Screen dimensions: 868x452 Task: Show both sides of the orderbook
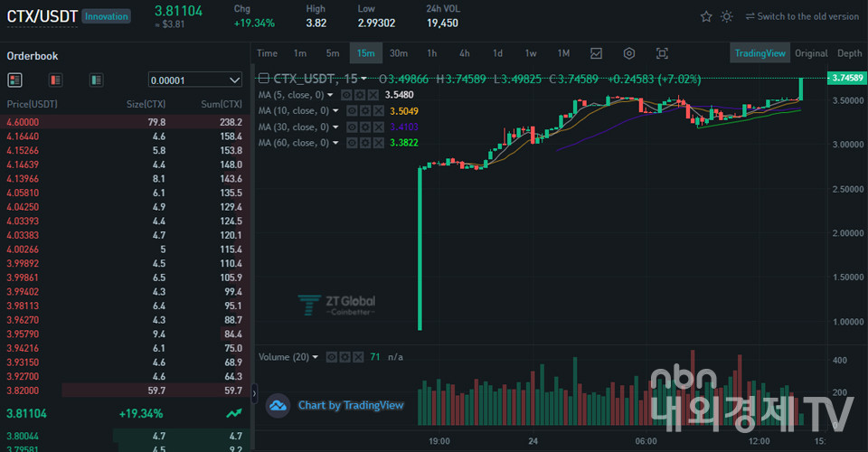15,80
